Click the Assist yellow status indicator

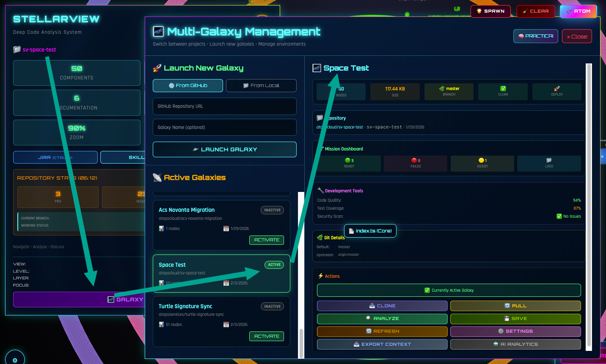coord(481,160)
